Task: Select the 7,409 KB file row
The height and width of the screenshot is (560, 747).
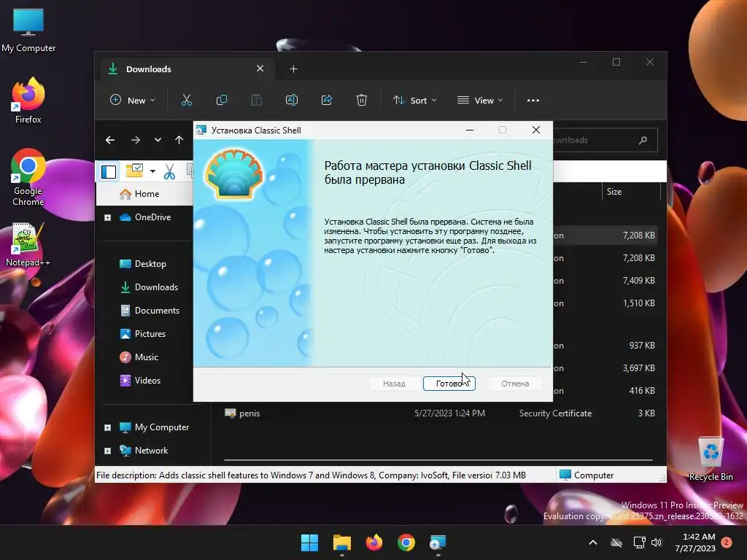Action: [605, 281]
